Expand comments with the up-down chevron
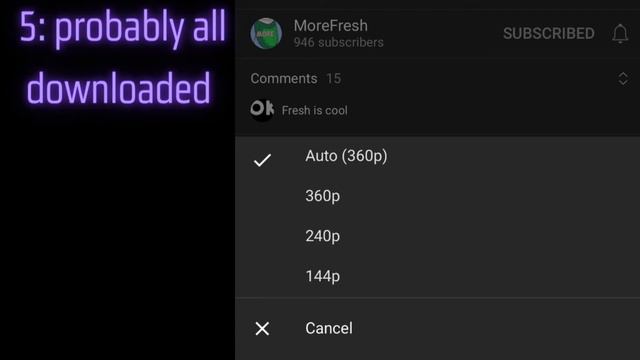This screenshot has height=360, width=640. tap(623, 78)
